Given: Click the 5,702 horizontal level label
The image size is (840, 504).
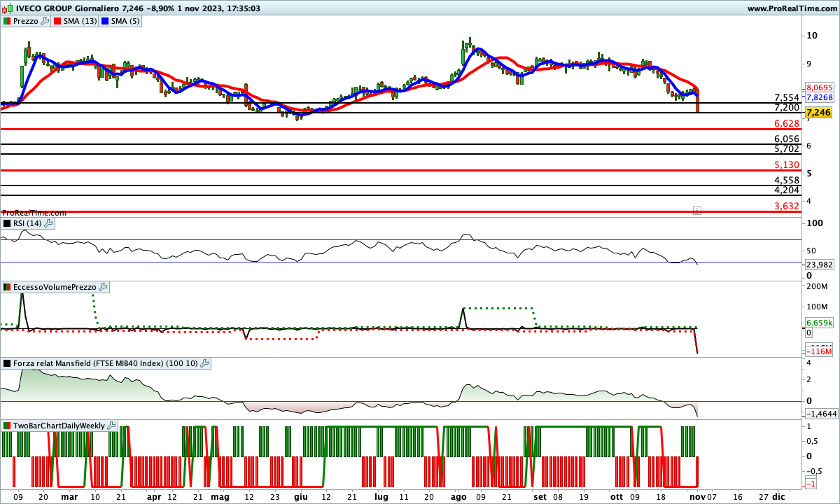Looking at the screenshot, I should point(787,148).
